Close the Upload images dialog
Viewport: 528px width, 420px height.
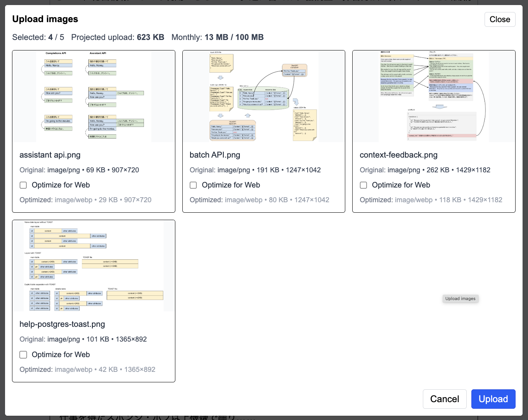[x=500, y=19]
